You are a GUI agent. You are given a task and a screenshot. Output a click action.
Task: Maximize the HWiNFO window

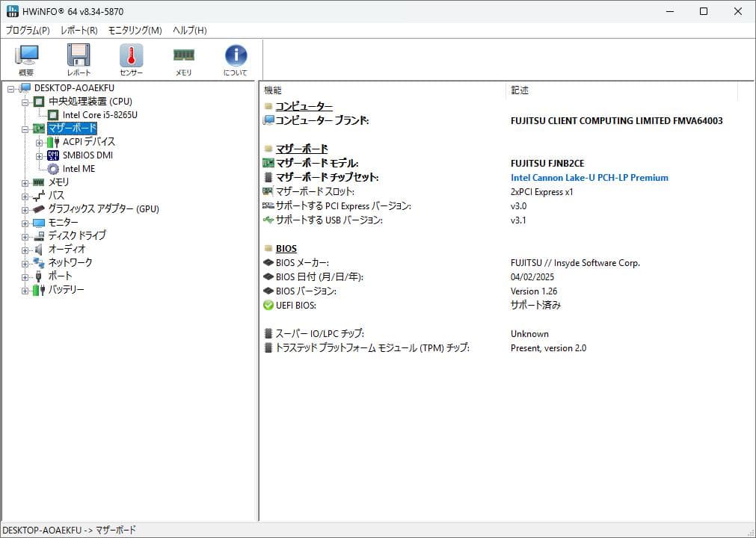point(704,11)
